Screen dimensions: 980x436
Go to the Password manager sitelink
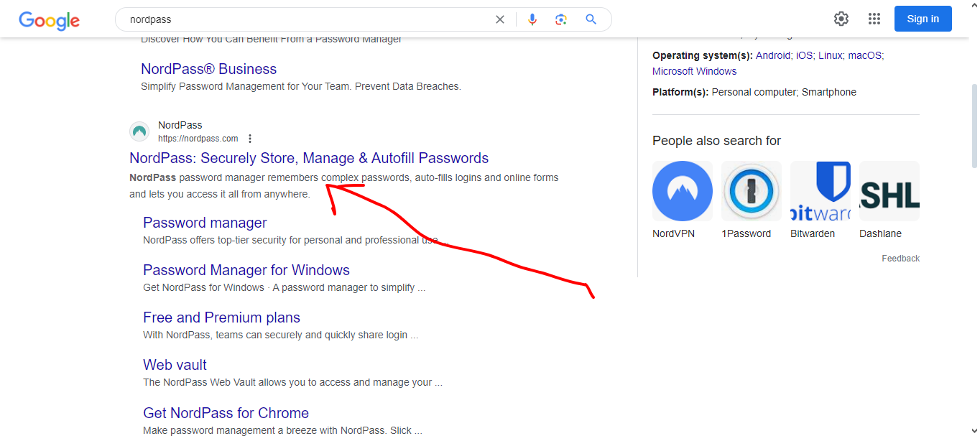tap(205, 223)
